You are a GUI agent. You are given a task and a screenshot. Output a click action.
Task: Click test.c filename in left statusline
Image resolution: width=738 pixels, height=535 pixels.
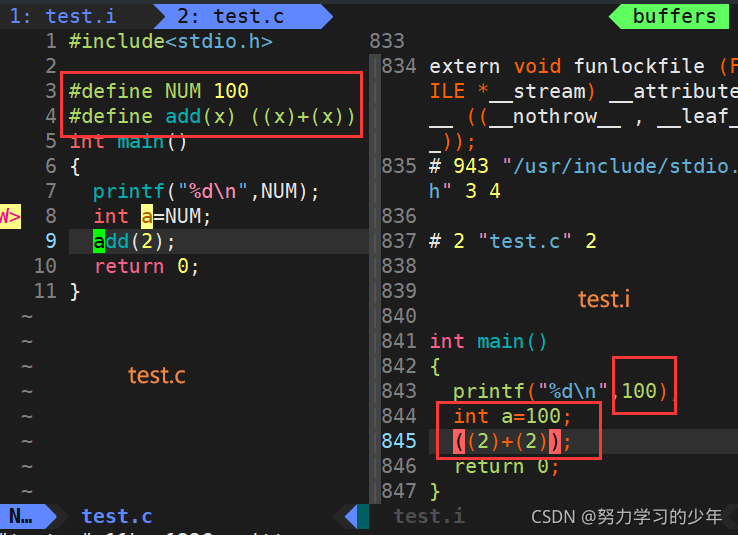pyautogui.click(x=117, y=516)
